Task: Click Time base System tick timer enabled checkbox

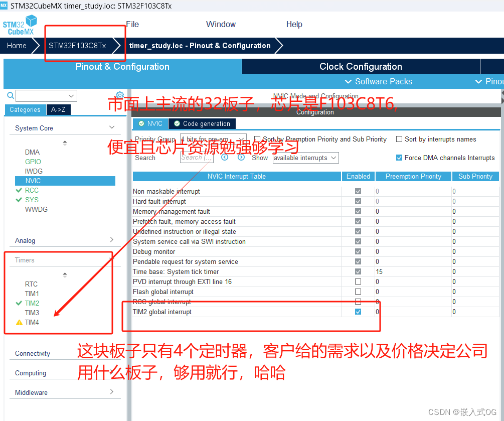Action: click(358, 271)
